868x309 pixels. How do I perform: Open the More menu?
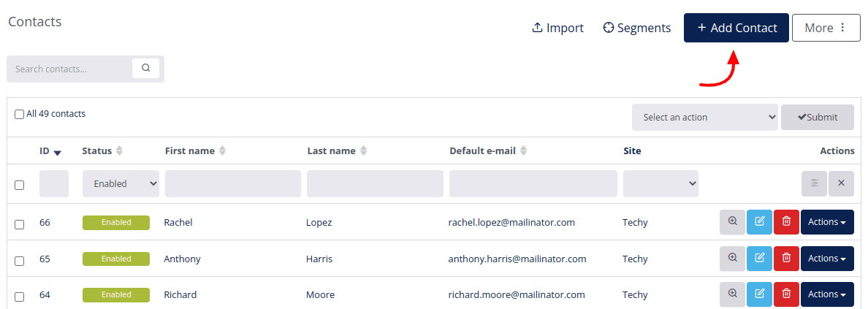click(826, 28)
